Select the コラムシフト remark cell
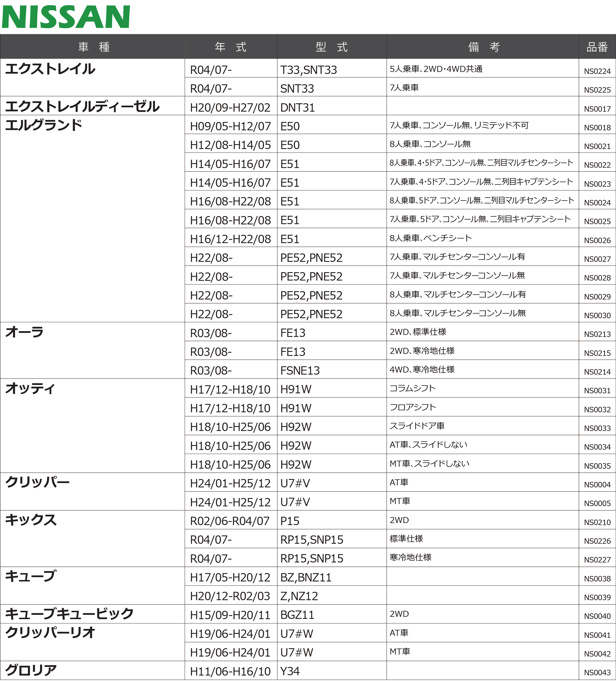 [412, 388]
